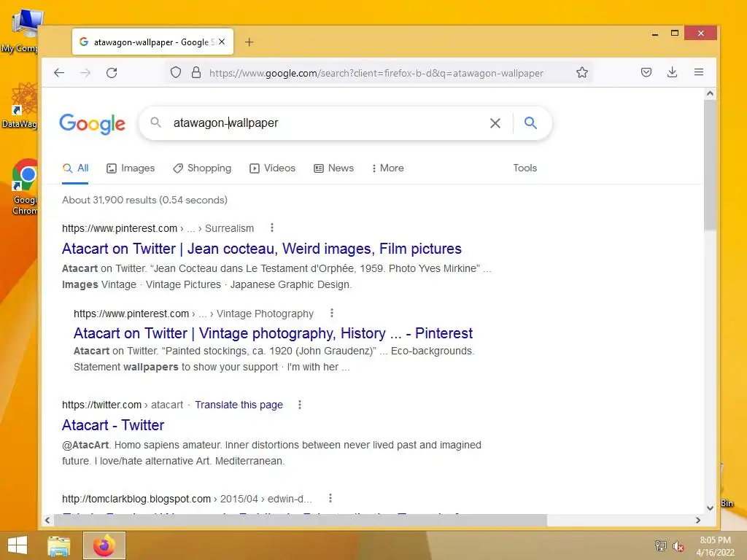Click the horizontal scroll right arrow
This screenshot has width=747, height=560.
[698, 520]
